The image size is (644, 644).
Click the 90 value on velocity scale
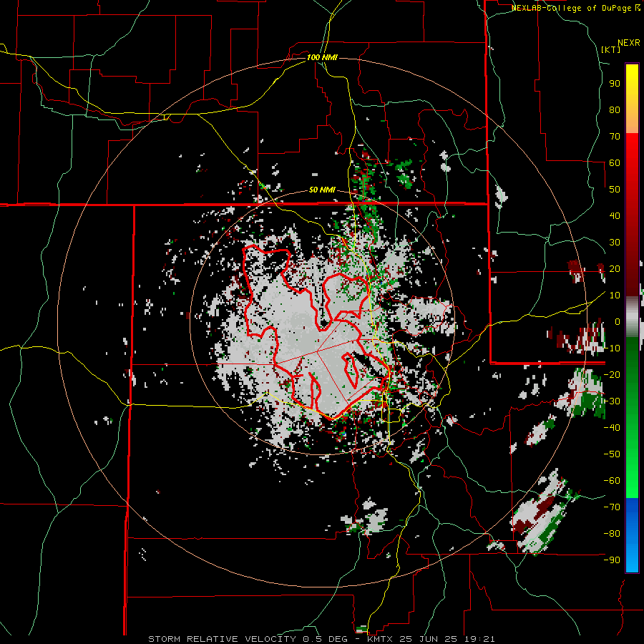(615, 84)
